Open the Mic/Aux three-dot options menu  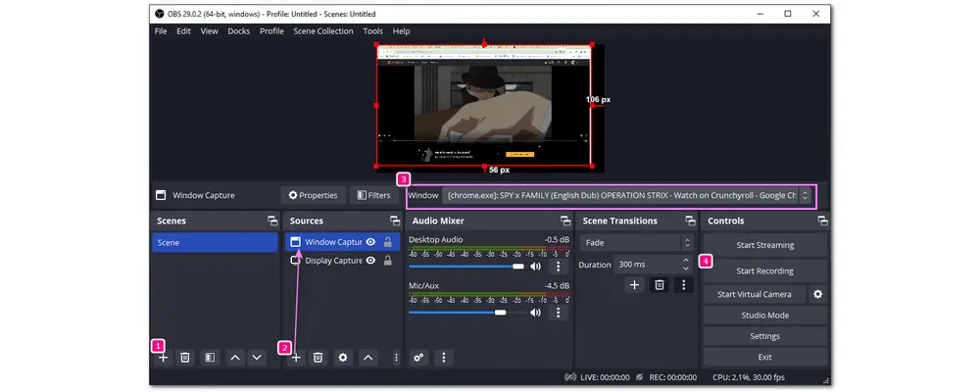coord(559,313)
